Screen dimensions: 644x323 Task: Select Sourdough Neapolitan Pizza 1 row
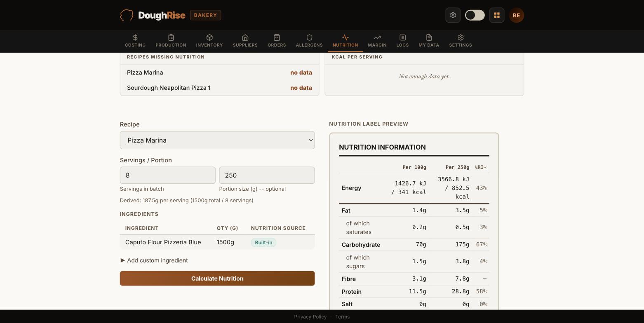[219, 88]
